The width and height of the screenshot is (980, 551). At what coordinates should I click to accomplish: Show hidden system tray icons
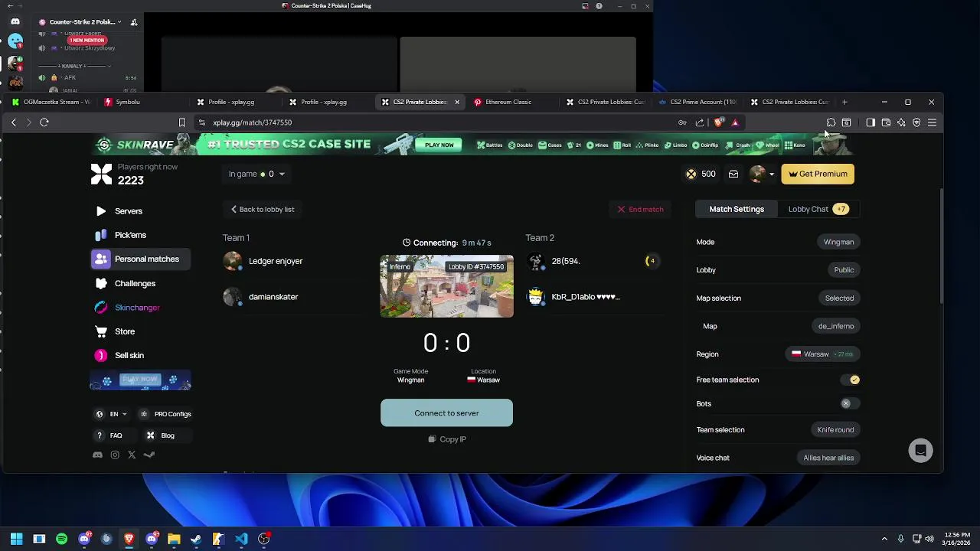884,539
